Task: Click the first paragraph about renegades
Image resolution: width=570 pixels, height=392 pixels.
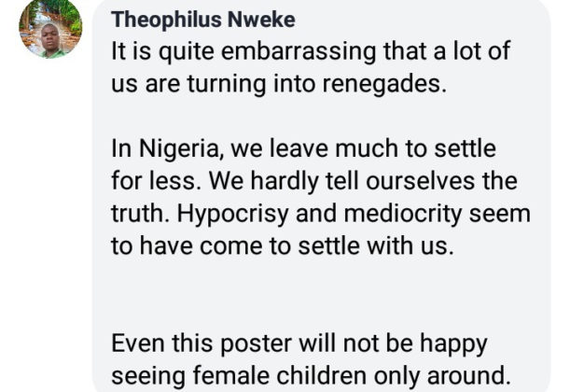Action: [x=310, y=67]
